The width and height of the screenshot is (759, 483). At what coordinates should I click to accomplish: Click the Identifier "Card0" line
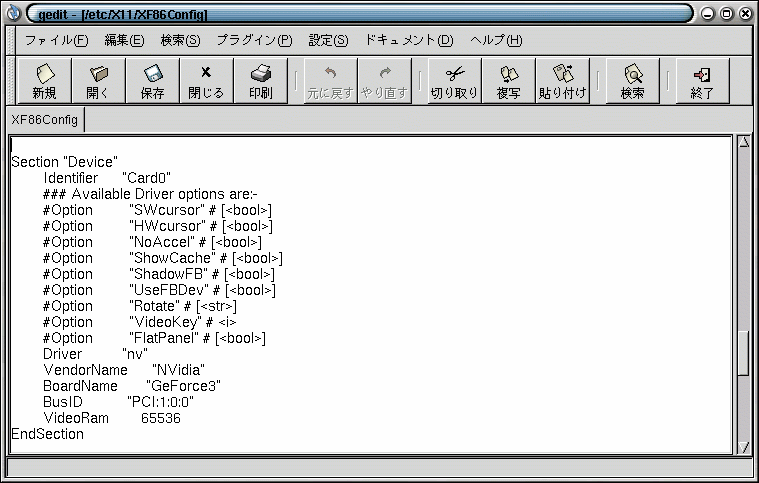[106, 178]
